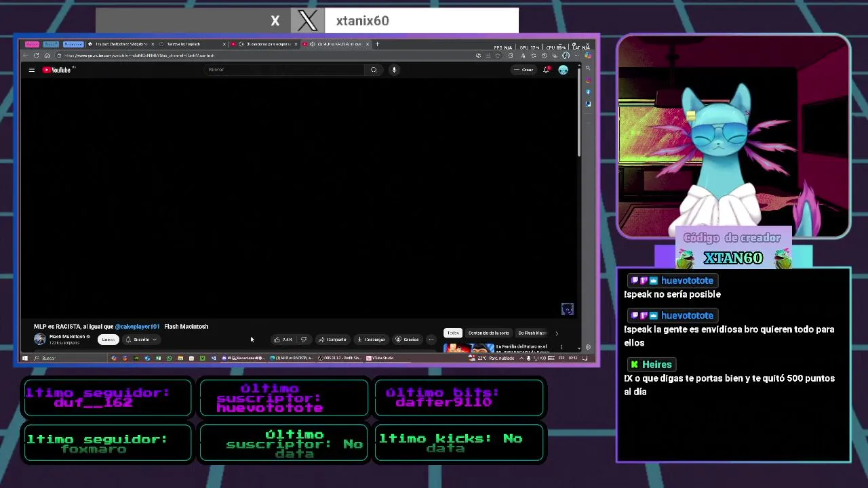Click the channel watermark in the video corner

tap(568, 309)
